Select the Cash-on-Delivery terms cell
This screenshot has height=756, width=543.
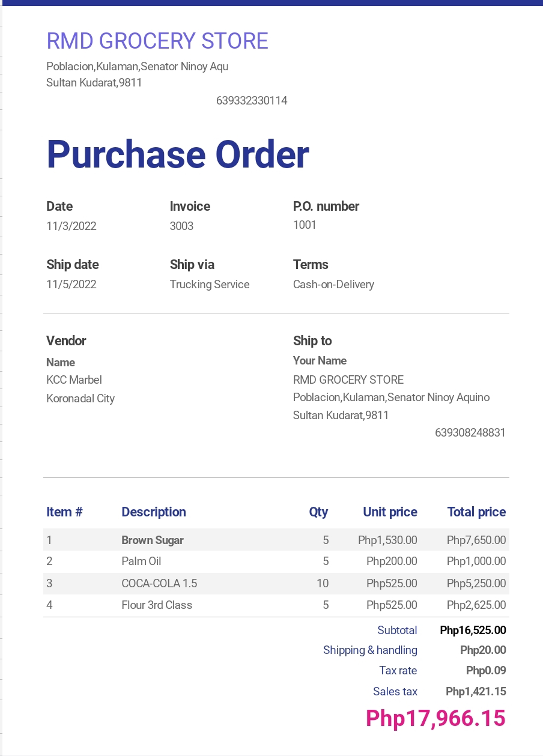[333, 285]
